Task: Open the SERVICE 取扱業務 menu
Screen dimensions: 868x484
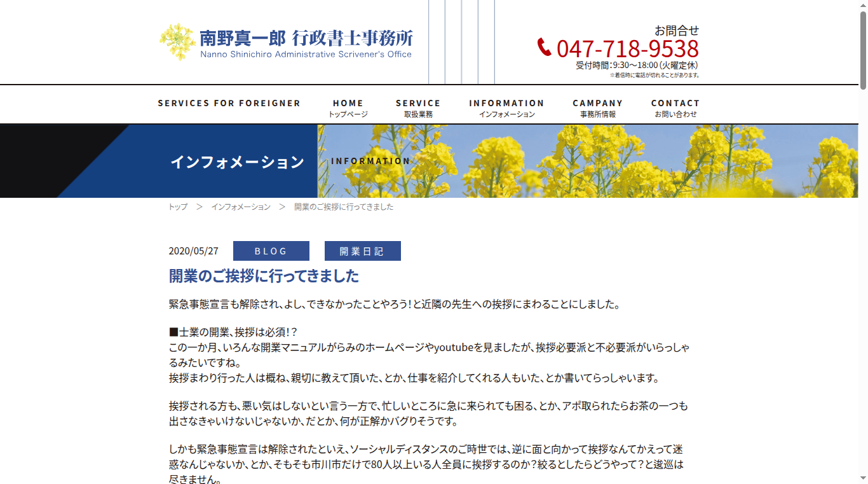Action: (418, 107)
